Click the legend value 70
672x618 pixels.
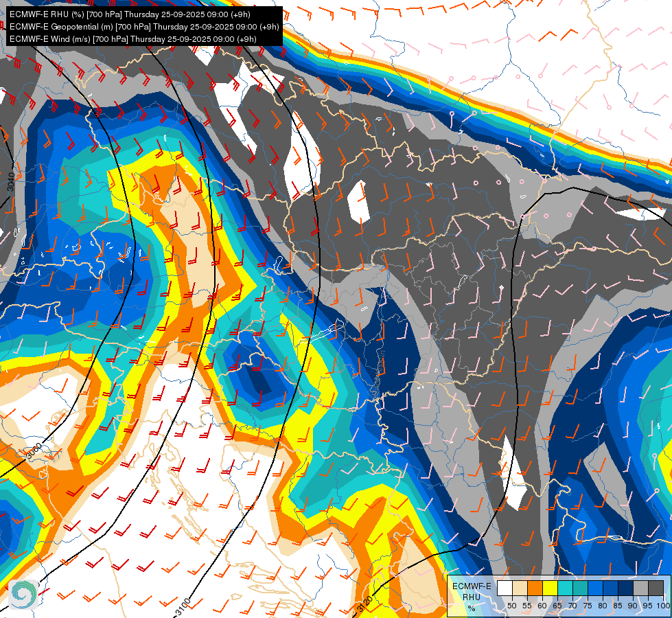point(572,606)
